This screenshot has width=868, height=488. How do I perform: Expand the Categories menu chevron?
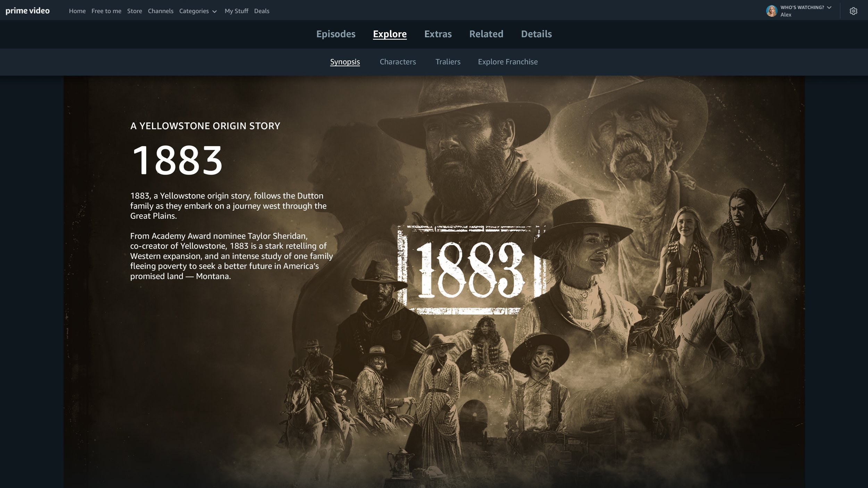[x=215, y=11]
